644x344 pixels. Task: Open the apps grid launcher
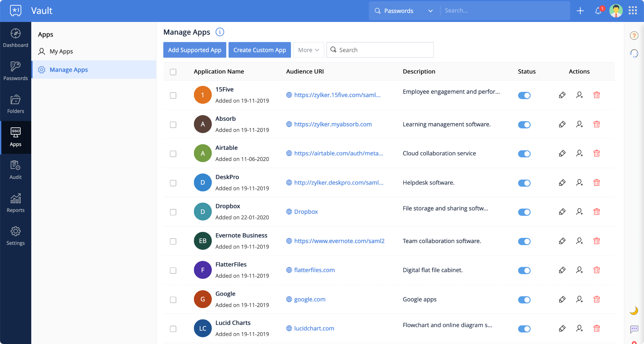point(633,11)
